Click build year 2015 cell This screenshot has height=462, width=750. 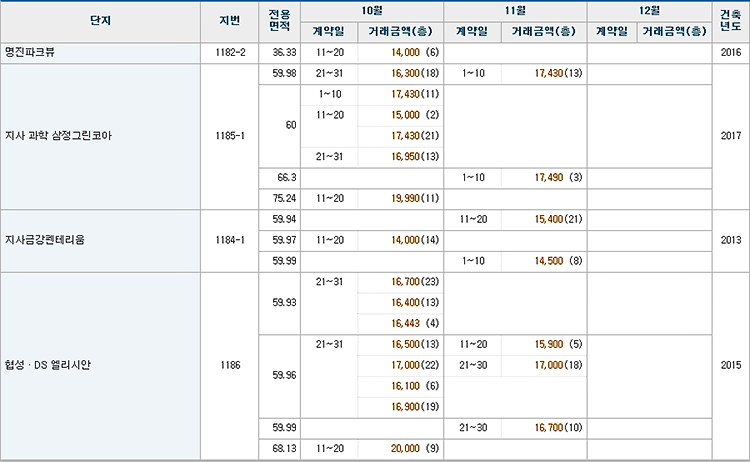[x=729, y=364]
